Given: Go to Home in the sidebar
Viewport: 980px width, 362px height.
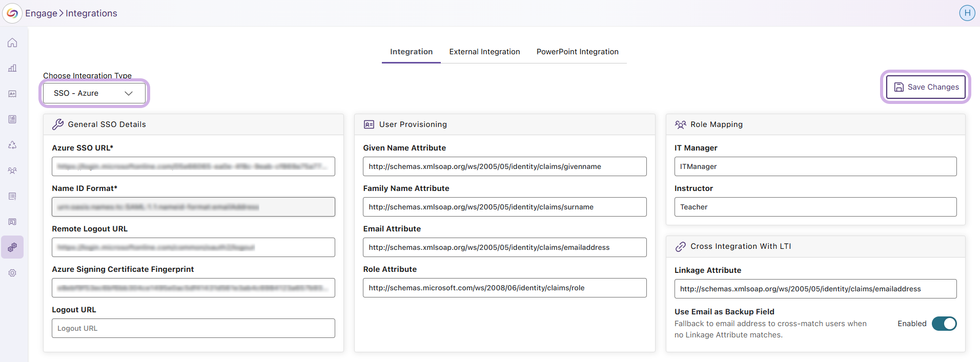Looking at the screenshot, I should (12, 42).
